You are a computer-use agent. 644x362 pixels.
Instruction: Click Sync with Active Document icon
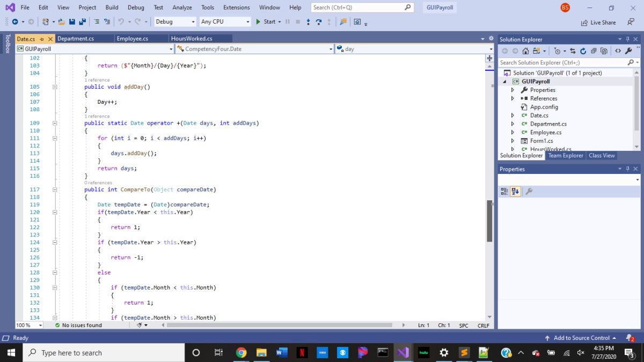pos(573,51)
